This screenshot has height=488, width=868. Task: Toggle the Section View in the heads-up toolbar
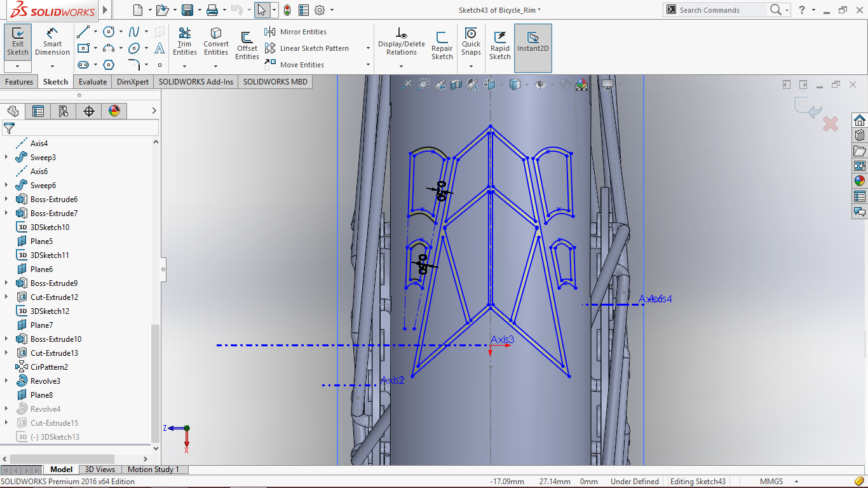[456, 83]
